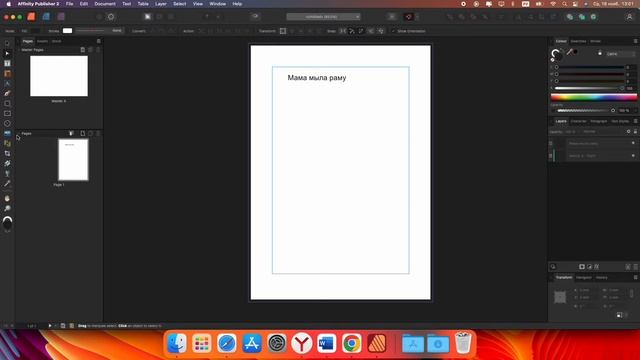Screen dimensions: 640x360
Task: Open the Table menu
Action: [x=143, y=4]
